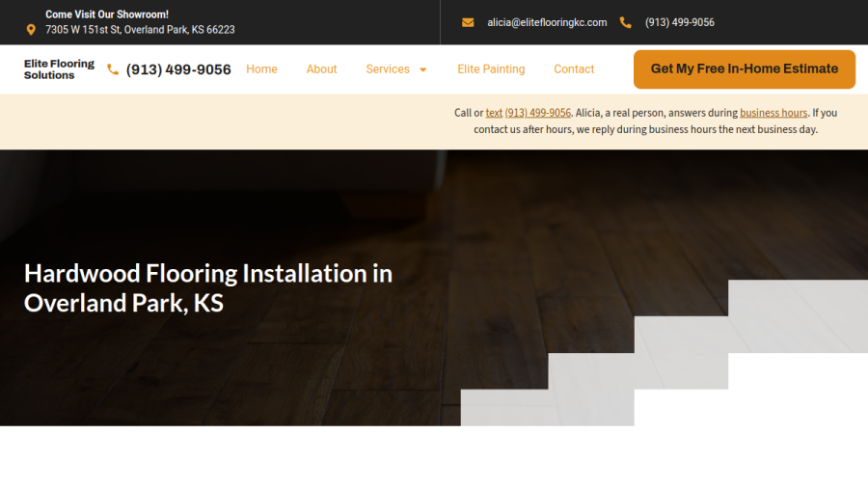This screenshot has width=868, height=488.
Task: Open the Contact page
Action: click(574, 69)
